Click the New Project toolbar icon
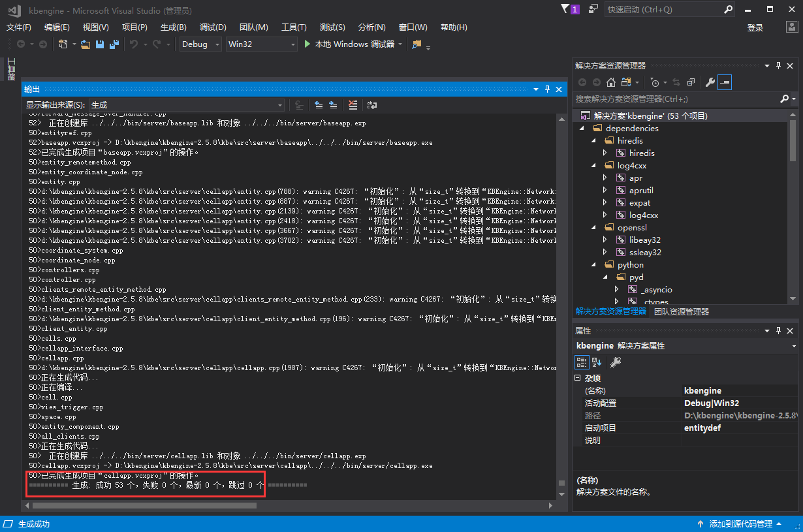 click(x=63, y=44)
